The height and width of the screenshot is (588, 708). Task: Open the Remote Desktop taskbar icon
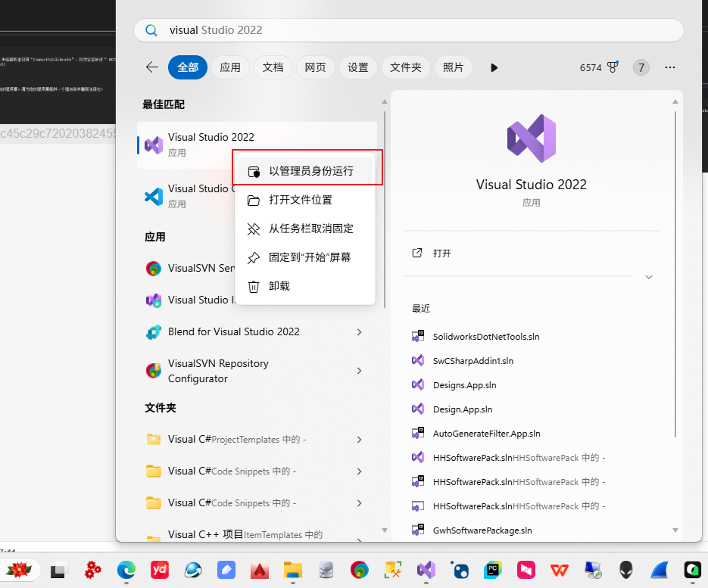coord(593,571)
